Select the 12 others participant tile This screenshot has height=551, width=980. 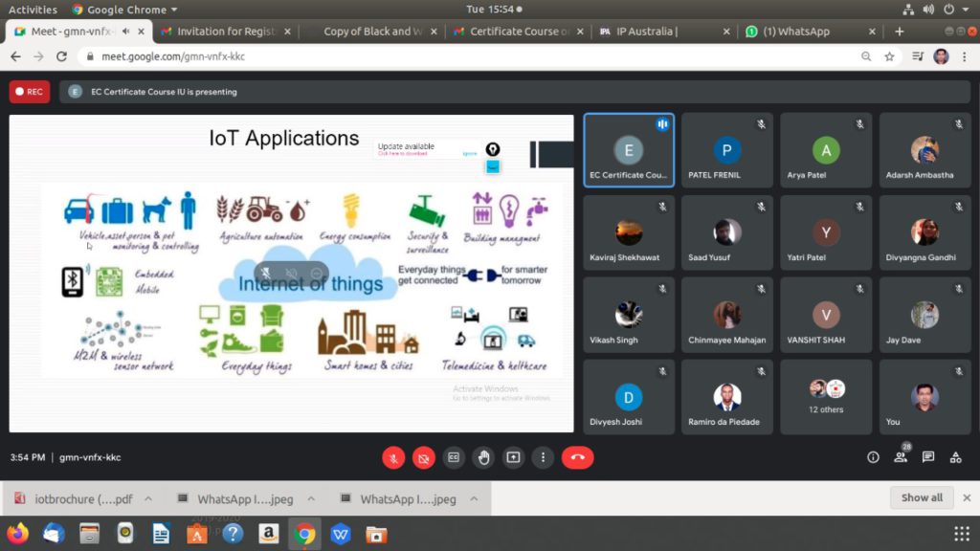click(827, 396)
